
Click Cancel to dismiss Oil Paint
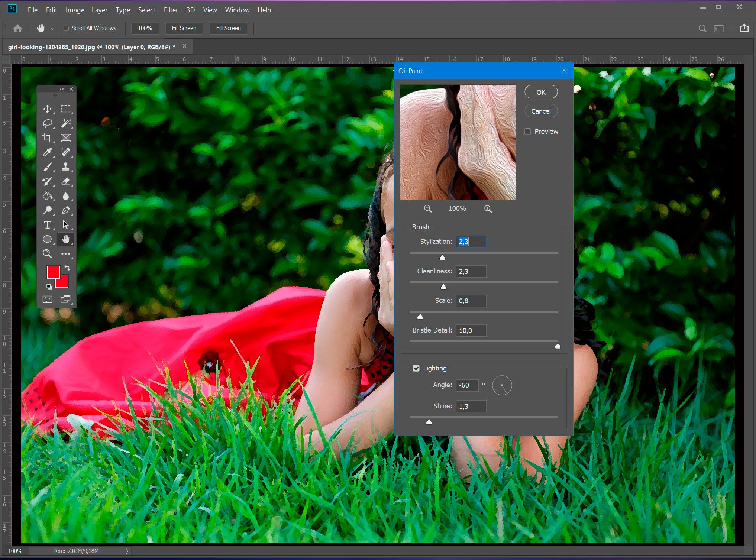click(540, 111)
